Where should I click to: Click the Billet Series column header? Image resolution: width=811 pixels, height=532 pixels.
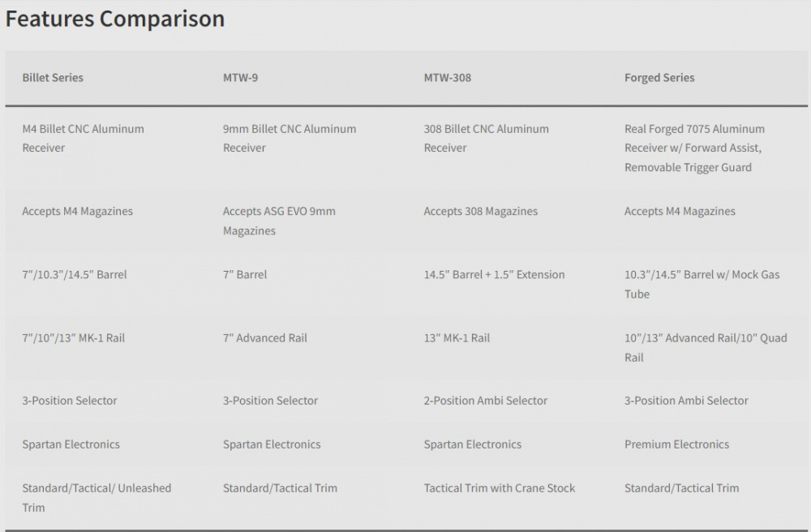(53, 78)
